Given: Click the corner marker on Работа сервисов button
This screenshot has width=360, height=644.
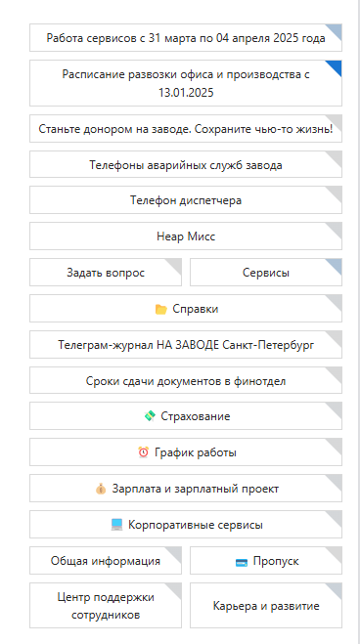Looking at the screenshot, I should (334, 32).
